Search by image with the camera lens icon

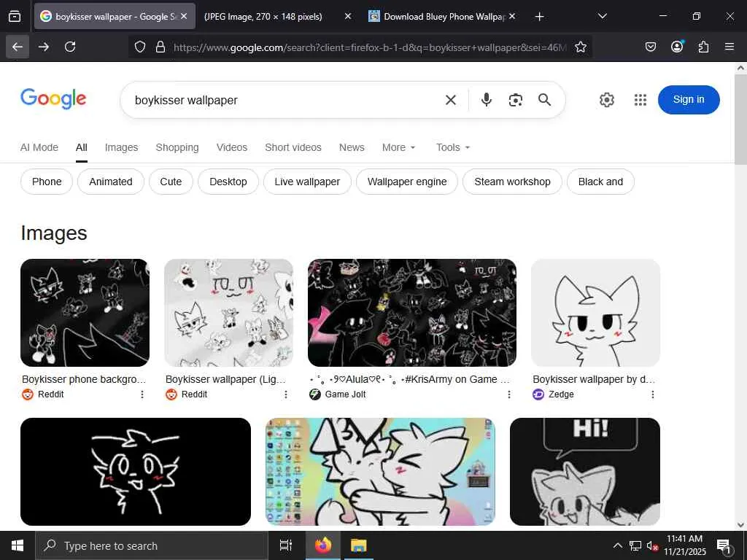click(x=516, y=100)
